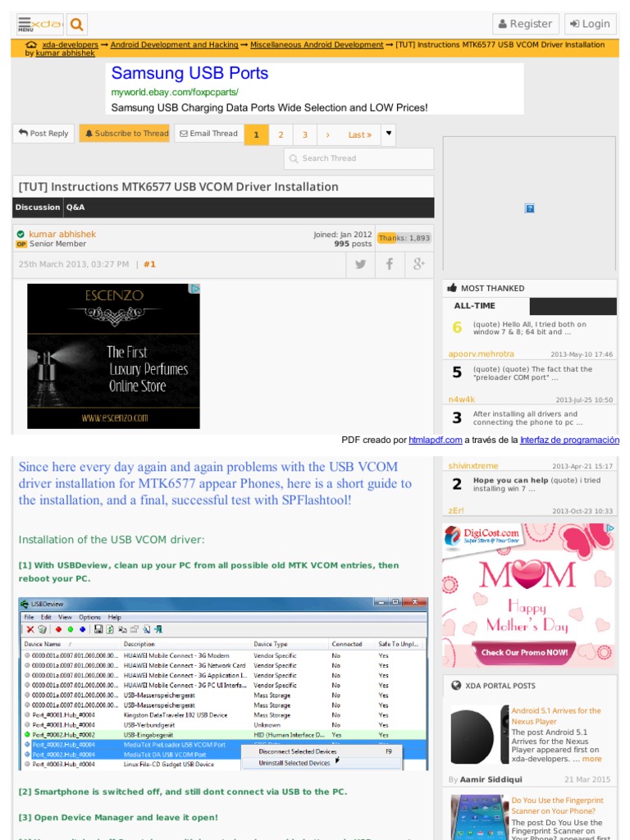Click in the Search Thread field
630x840 pixels.
coord(359,158)
